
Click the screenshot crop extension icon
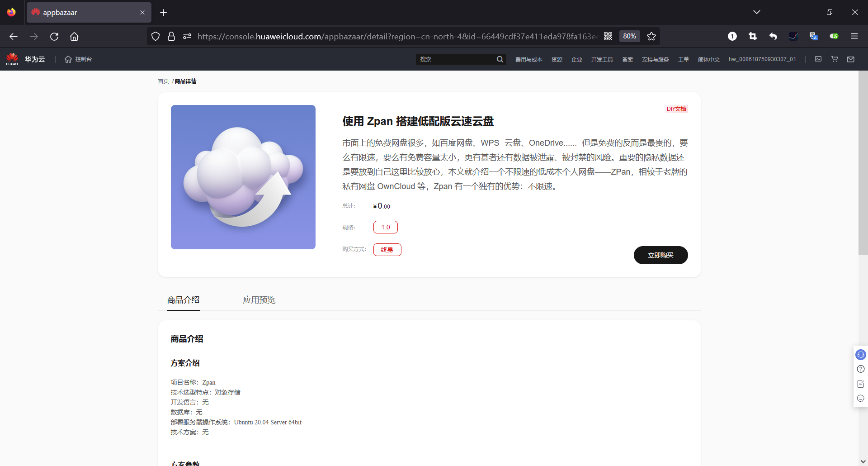(753, 36)
